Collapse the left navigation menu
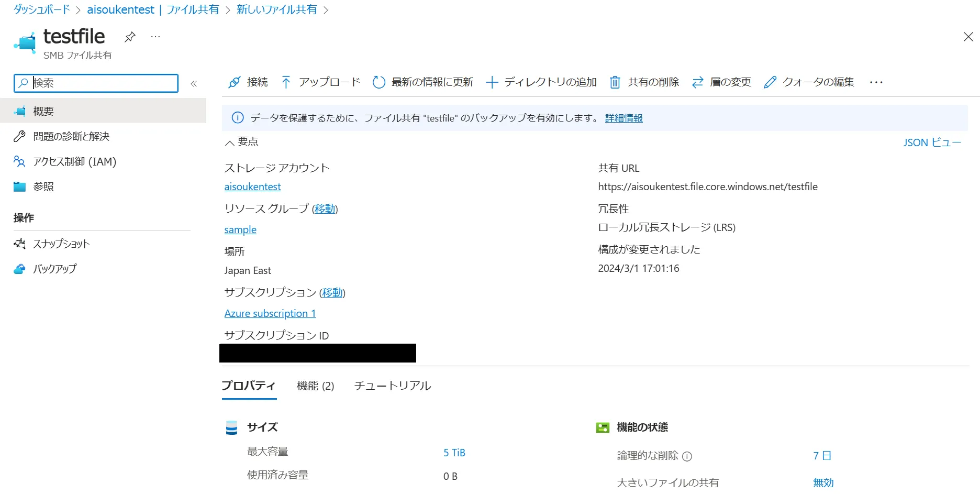The height and width of the screenshot is (494, 980). click(x=194, y=84)
